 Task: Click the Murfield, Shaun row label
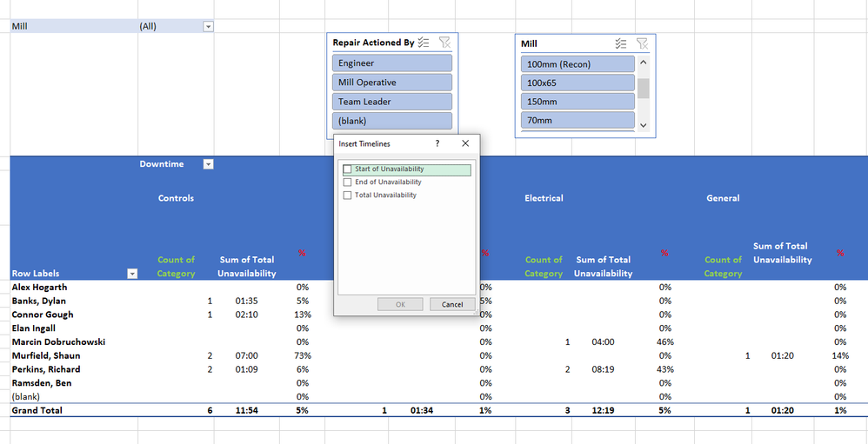click(x=46, y=355)
